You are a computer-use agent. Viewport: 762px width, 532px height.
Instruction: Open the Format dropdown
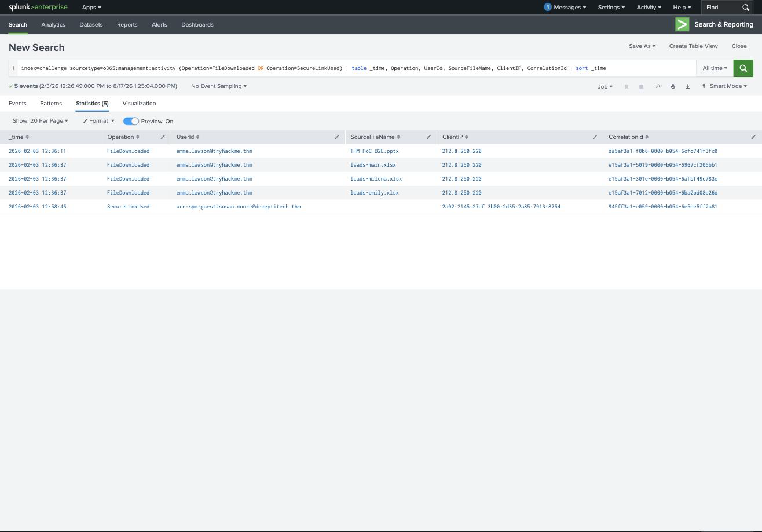point(98,121)
